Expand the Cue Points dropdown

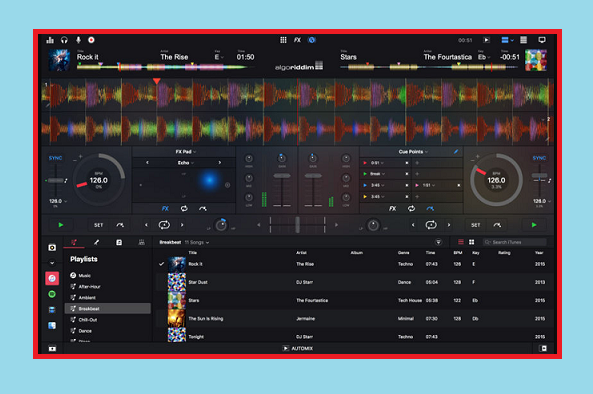pos(413,152)
